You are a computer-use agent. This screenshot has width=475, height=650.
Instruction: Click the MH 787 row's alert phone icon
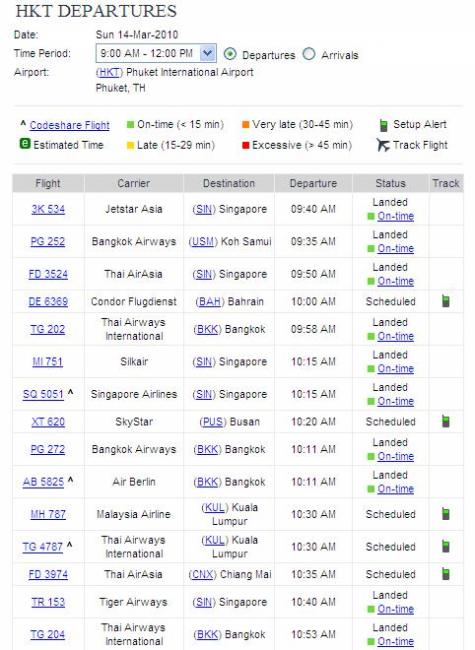[x=446, y=514]
